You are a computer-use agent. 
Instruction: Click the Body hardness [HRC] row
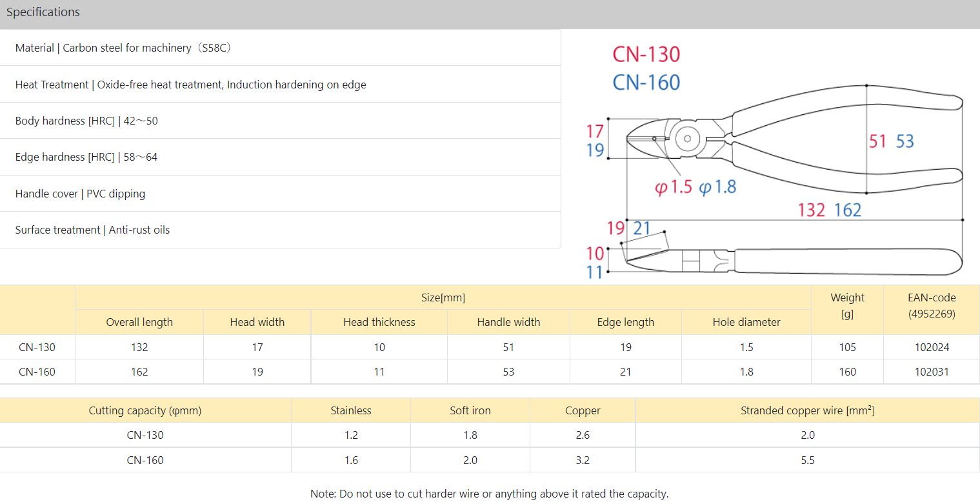coord(86,121)
